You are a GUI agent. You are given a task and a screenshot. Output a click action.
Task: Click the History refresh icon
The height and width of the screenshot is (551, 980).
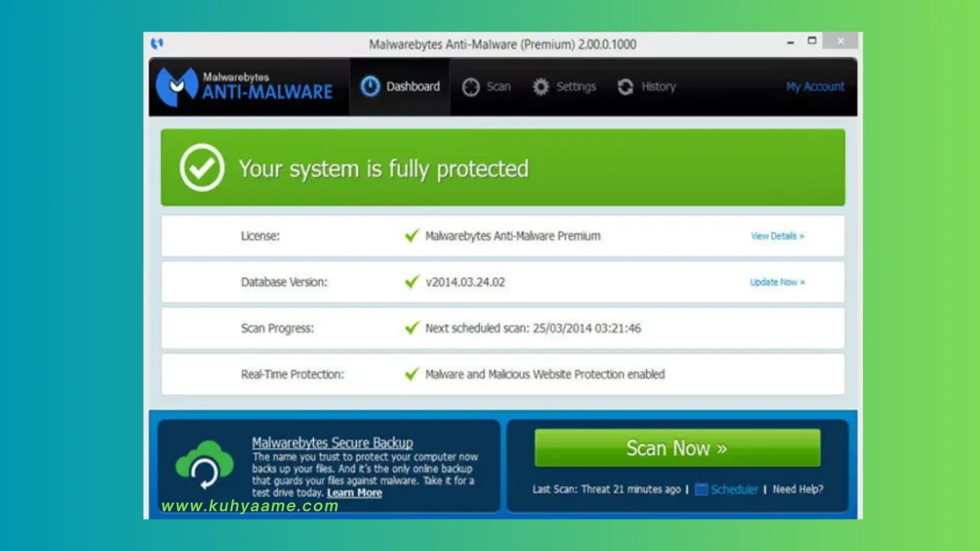coord(626,87)
